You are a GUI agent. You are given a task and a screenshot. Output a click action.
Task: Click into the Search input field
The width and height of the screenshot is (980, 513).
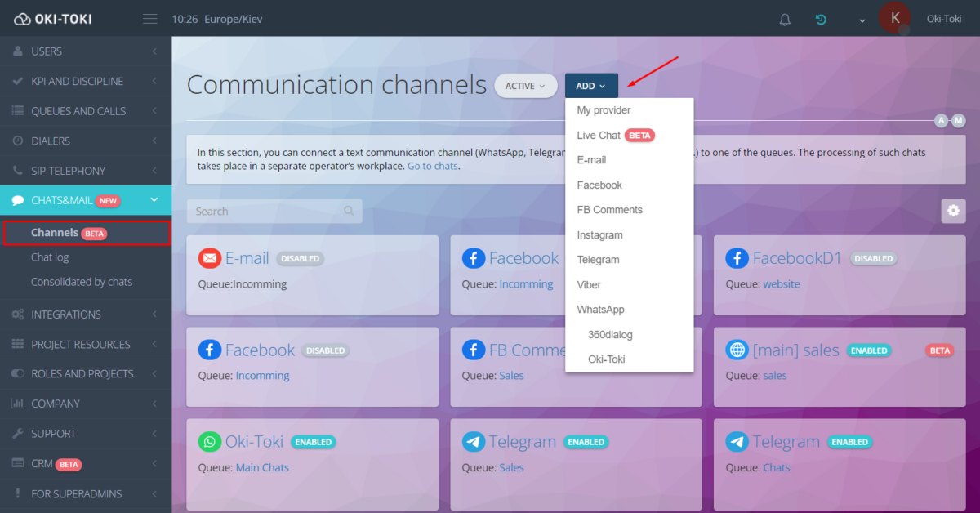click(265, 211)
